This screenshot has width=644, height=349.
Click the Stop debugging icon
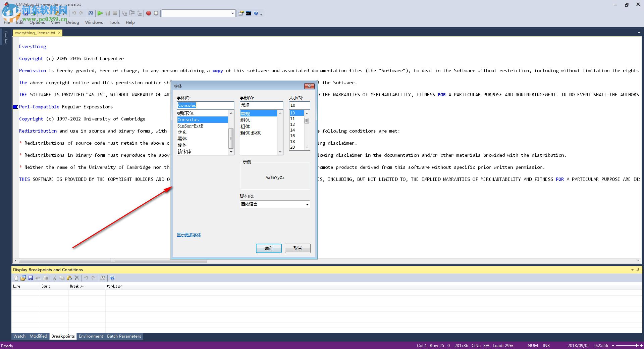(115, 13)
